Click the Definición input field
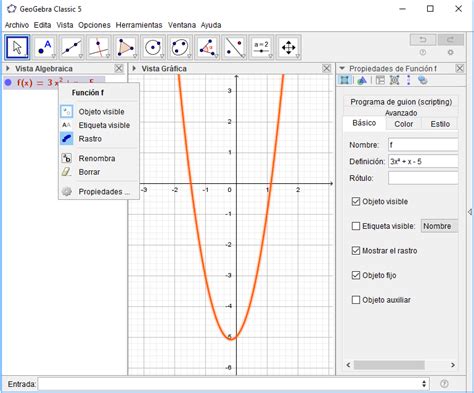 [x=423, y=162]
